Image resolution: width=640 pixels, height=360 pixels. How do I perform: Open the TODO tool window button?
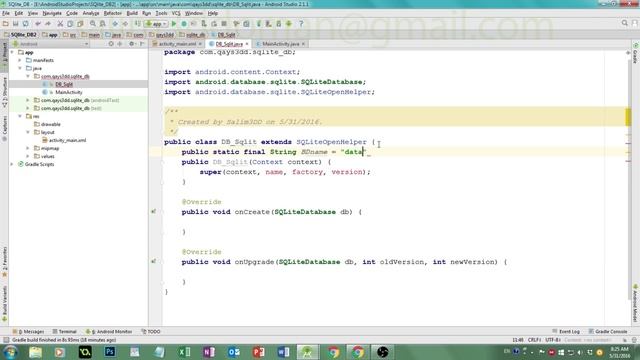[x=151, y=331]
